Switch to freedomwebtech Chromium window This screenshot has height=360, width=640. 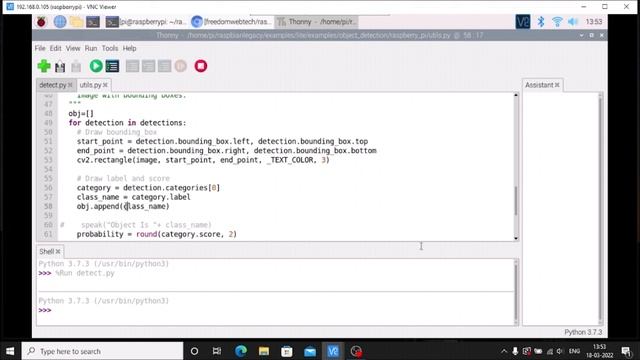(x=231, y=22)
